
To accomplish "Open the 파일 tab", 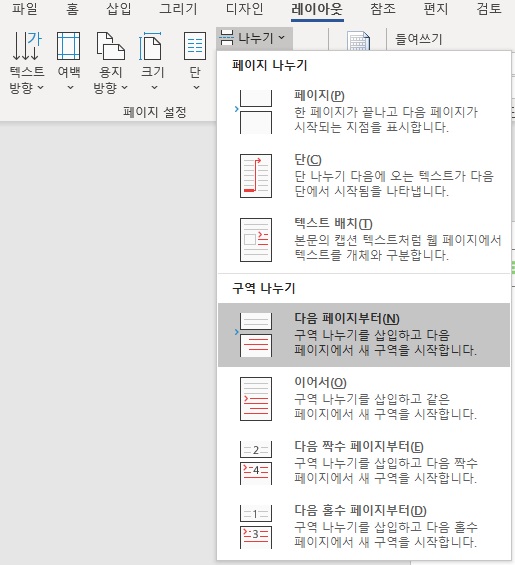I will (x=25, y=9).
